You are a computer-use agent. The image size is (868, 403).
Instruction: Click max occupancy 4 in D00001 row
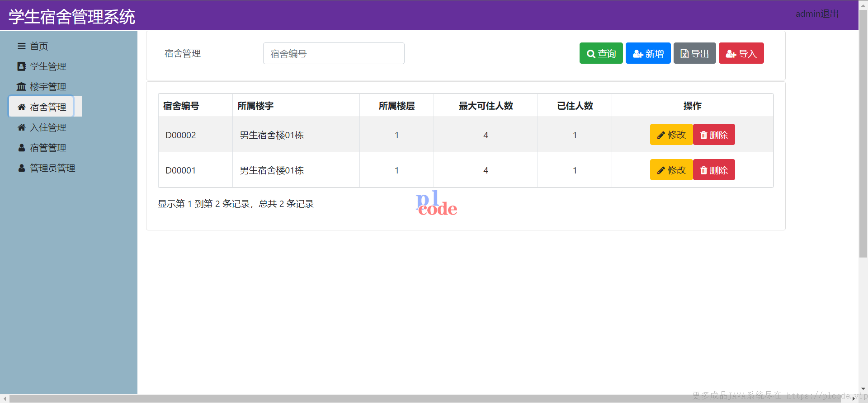pos(486,170)
